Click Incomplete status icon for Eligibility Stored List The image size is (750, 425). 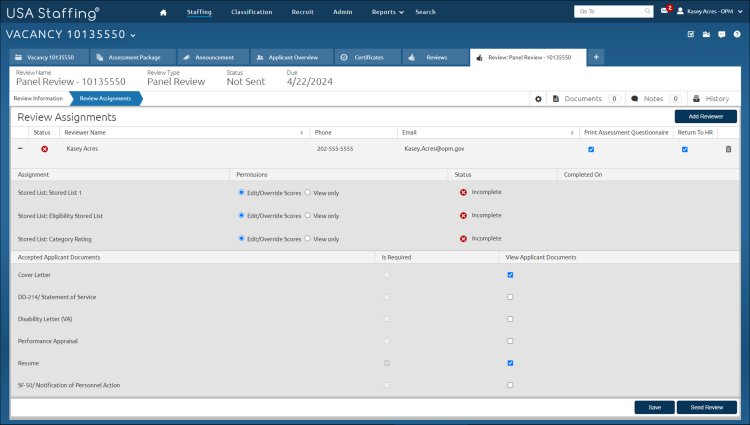463,216
